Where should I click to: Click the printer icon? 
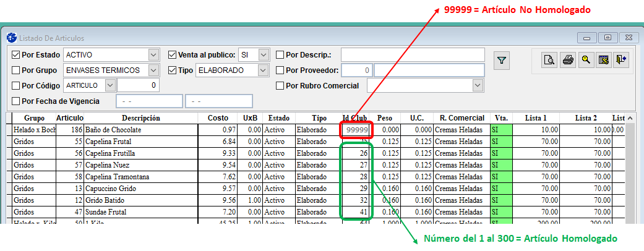pos(567,60)
